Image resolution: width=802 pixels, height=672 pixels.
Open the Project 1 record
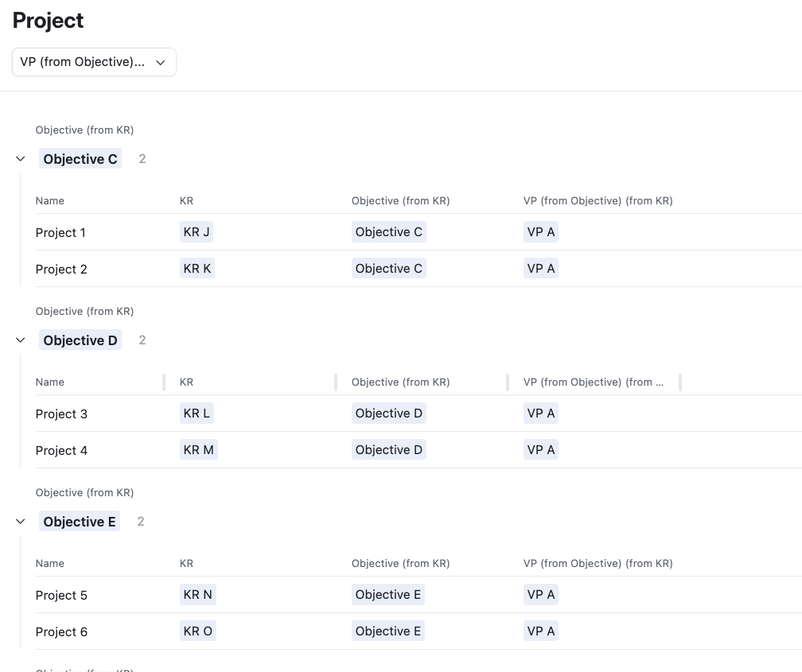point(60,233)
